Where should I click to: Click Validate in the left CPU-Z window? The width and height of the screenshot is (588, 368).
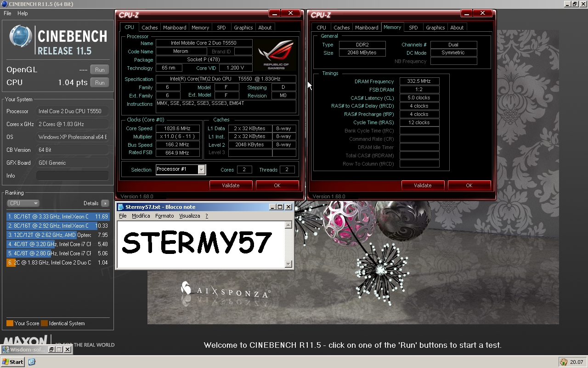click(231, 185)
